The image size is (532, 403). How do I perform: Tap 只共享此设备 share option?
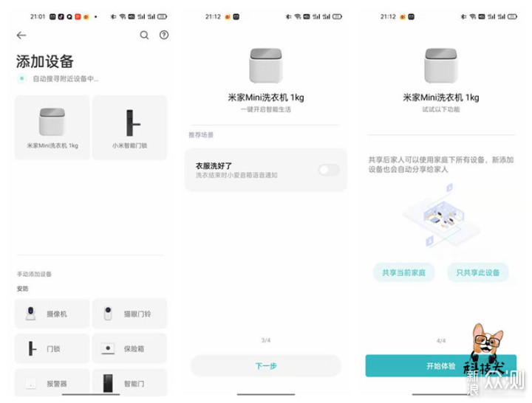[478, 272]
